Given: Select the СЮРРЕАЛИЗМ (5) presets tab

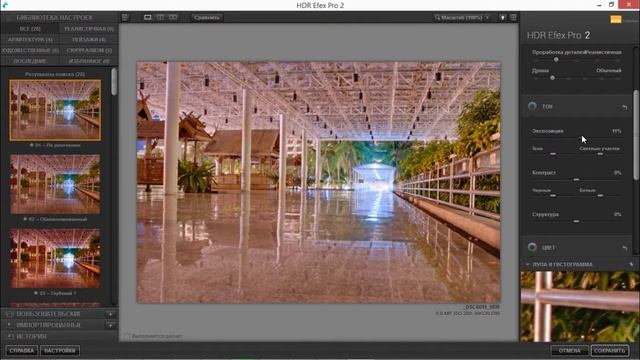Looking at the screenshot, I should (x=89, y=50).
